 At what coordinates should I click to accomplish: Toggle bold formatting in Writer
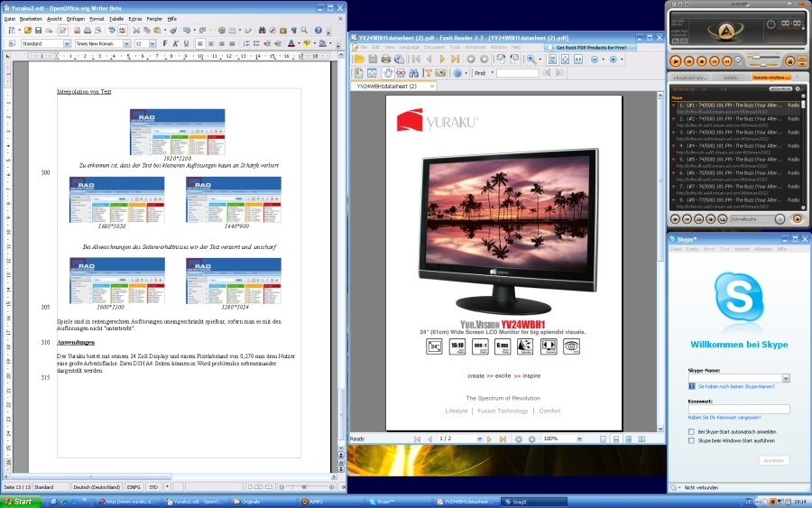(165, 43)
